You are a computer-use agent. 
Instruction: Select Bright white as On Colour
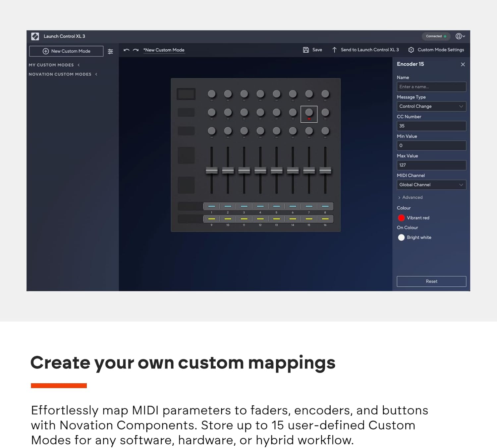(401, 237)
